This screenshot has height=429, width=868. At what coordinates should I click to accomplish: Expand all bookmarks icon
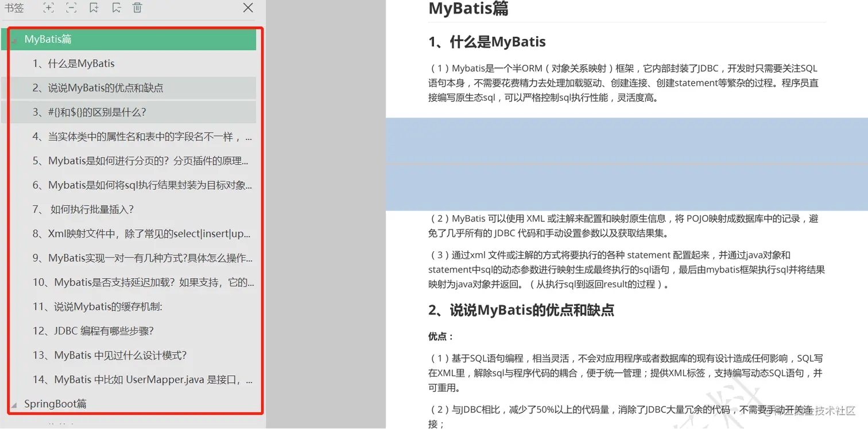pyautogui.click(x=49, y=7)
